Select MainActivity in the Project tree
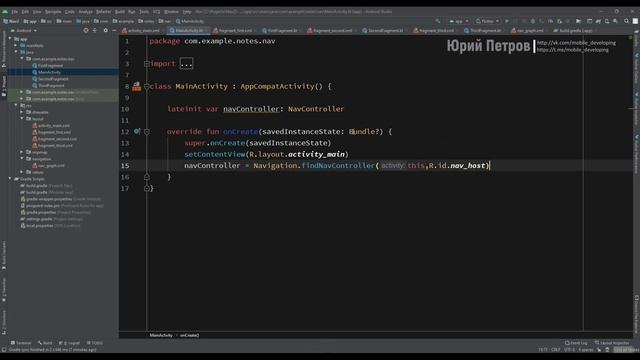Screen dimensions: 640x360 pos(49,72)
